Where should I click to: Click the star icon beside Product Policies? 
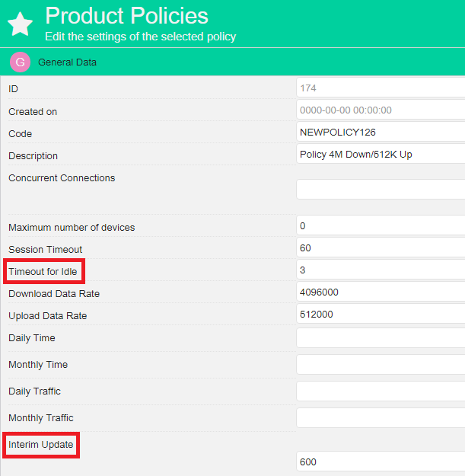[x=20, y=24]
